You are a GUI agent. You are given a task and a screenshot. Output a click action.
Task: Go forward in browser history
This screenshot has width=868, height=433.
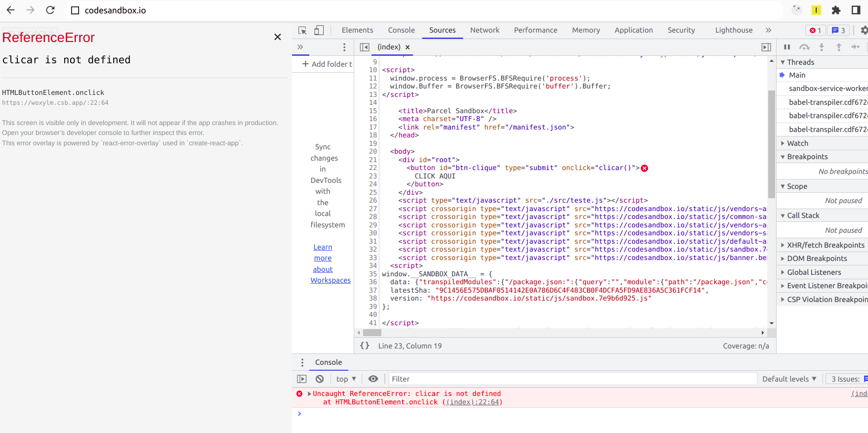(30, 10)
